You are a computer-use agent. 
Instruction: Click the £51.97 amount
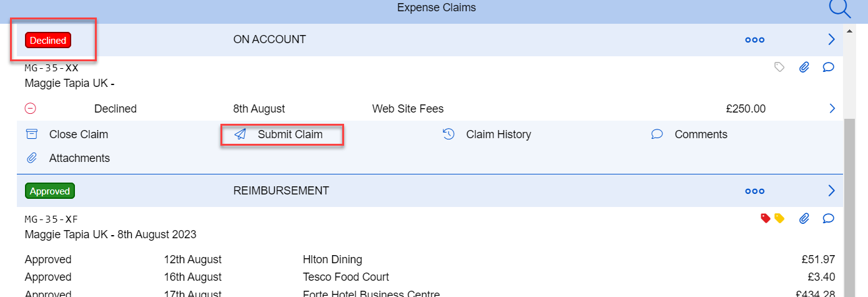[819, 259]
